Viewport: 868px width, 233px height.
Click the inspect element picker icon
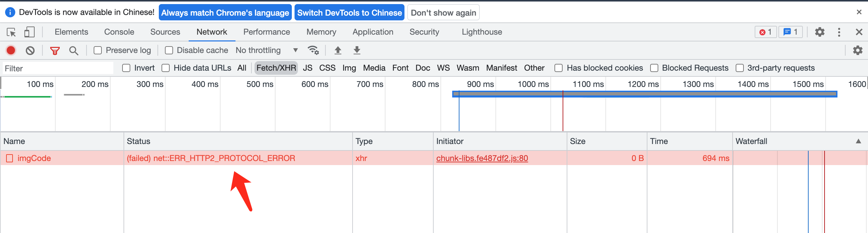click(11, 32)
